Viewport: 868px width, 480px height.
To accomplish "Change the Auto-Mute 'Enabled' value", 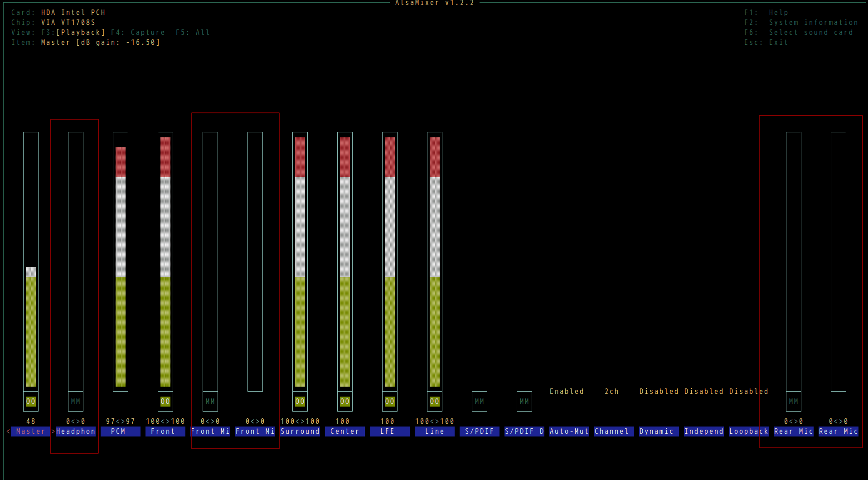I will point(567,392).
